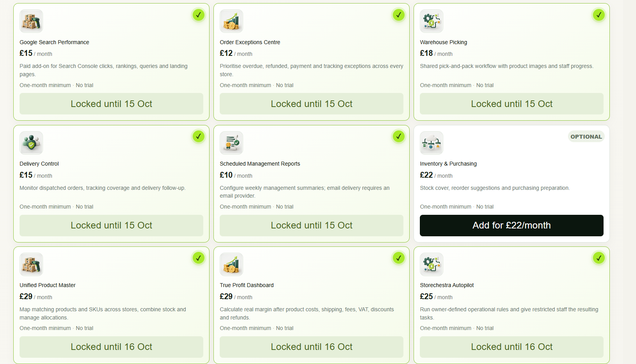This screenshot has height=364, width=636.
Task: Click the green checkmark on Warehouse Picking
Action: coord(599,15)
